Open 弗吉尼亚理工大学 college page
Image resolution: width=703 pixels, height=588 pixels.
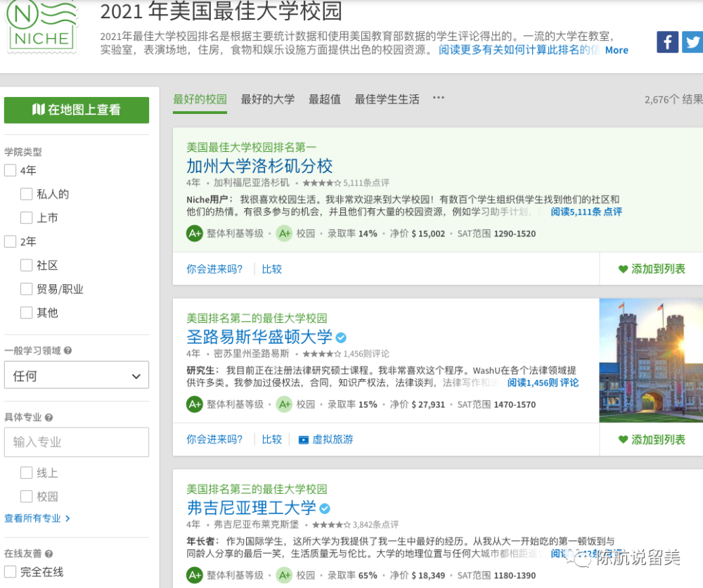252,508
